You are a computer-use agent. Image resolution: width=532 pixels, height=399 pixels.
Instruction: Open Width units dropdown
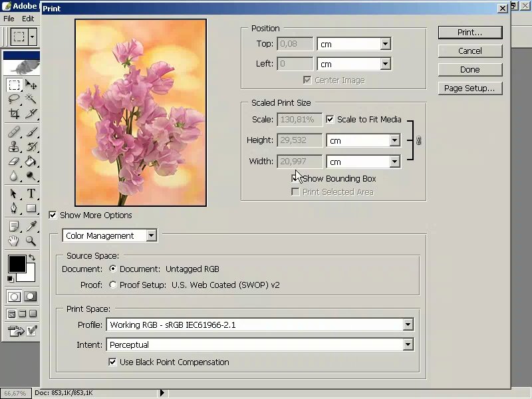[394, 162]
